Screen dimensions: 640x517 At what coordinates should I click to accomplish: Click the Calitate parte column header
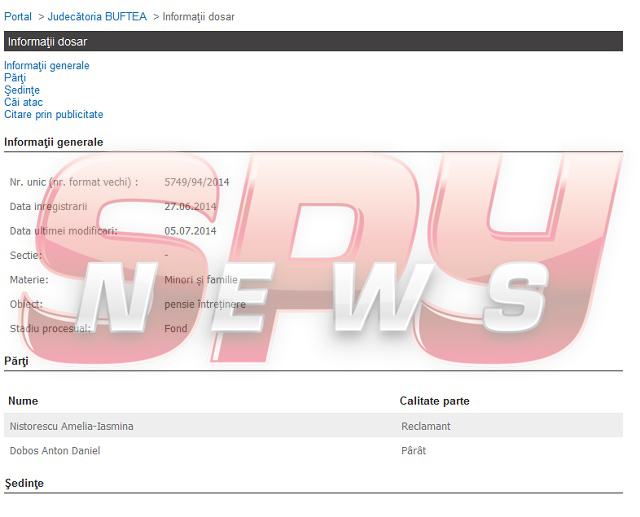pos(434,401)
